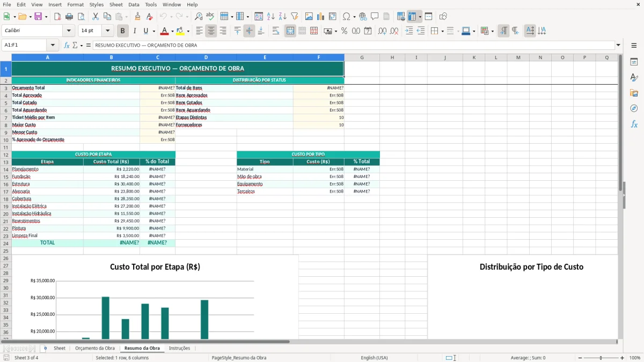Screen dimensions: 644x362
Task: Click English (USA) language in status bar
Action: (374, 358)
